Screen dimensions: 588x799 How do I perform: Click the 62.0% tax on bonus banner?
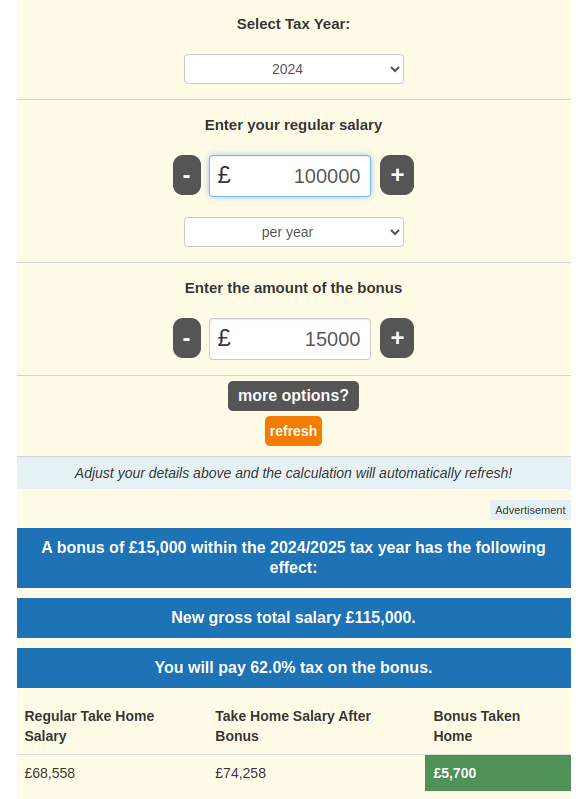coord(294,668)
